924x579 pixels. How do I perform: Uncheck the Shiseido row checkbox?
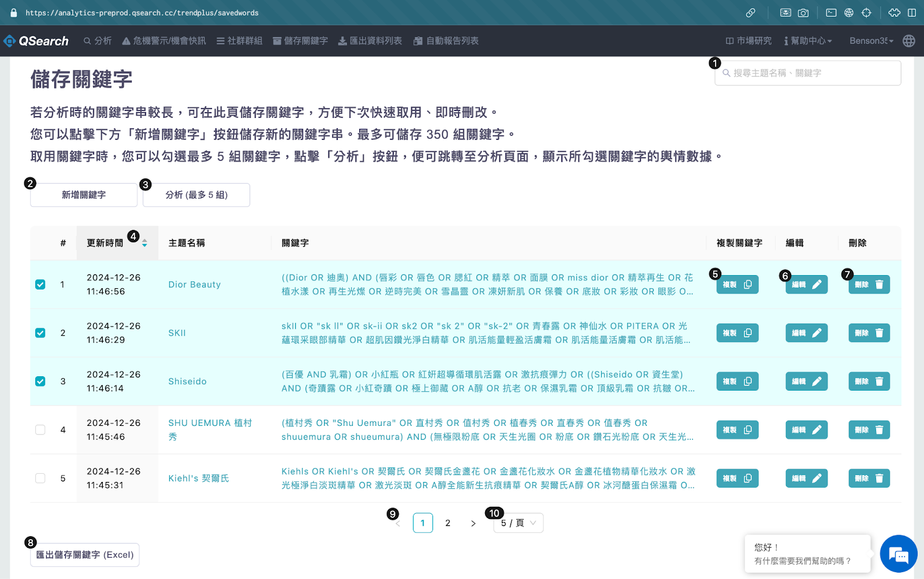click(40, 381)
